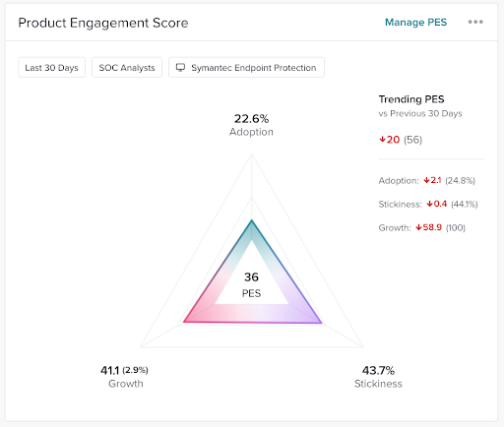Click the purple Stickiness vertex of the triangle
504x427 pixels.
[x=321, y=323]
